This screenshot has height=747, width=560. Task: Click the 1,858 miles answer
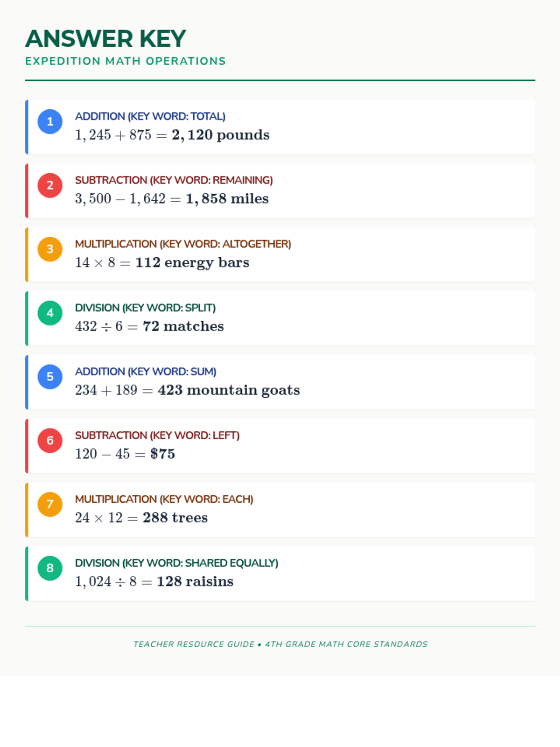tap(227, 199)
